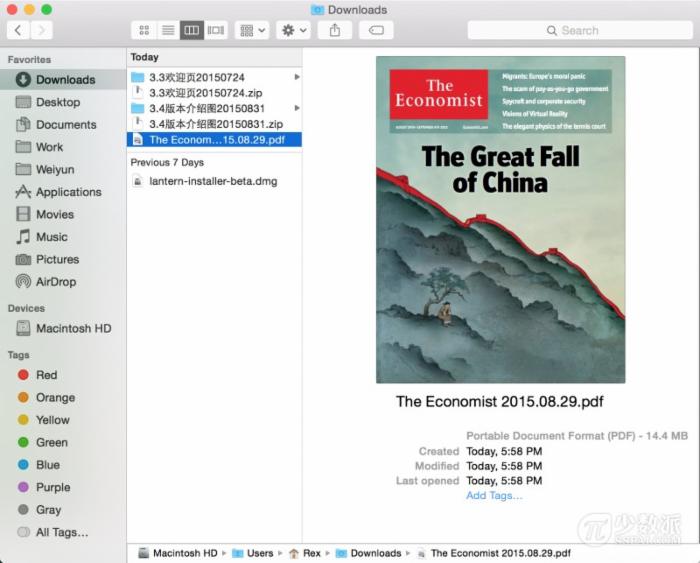Filter by the Red tag
The height and width of the screenshot is (563, 700).
click(x=63, y=375)
